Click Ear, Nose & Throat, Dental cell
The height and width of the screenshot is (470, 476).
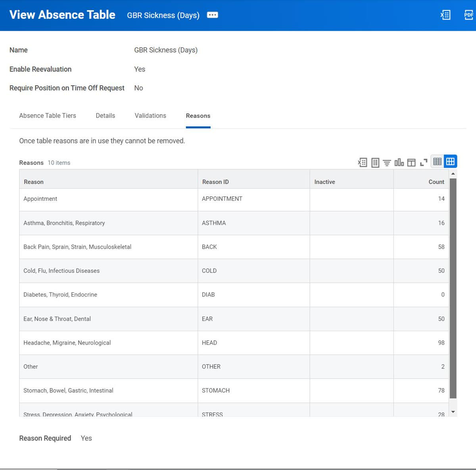pyautogui.click(x=109, y=319)
